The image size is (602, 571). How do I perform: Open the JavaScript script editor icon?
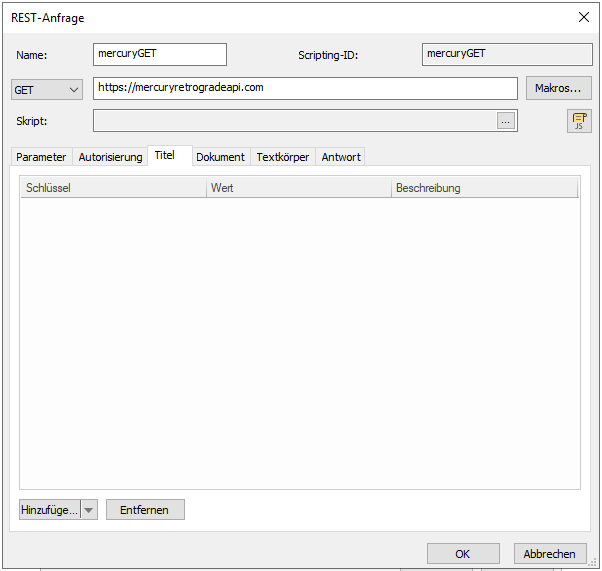coord(579,121)
